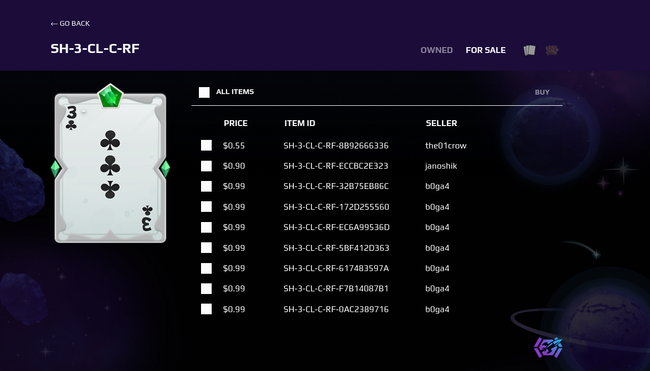Click the ITEM ID column header

tap(300, 123)
